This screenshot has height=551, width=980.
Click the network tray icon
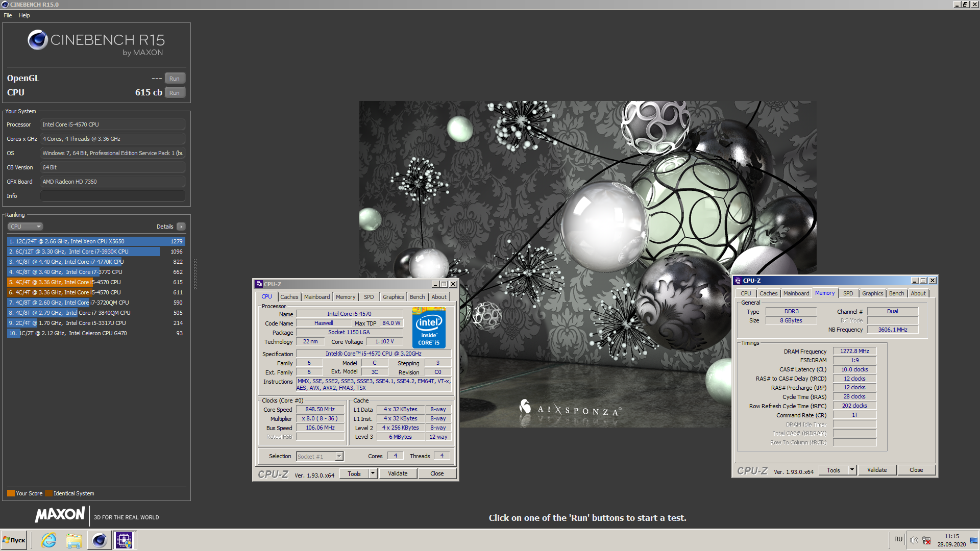coord(926,540)
